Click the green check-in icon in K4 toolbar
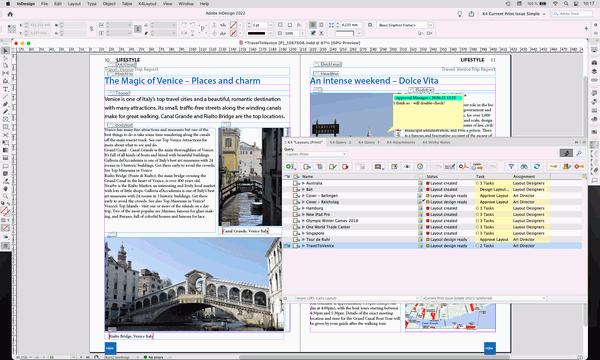 point(333,166)
